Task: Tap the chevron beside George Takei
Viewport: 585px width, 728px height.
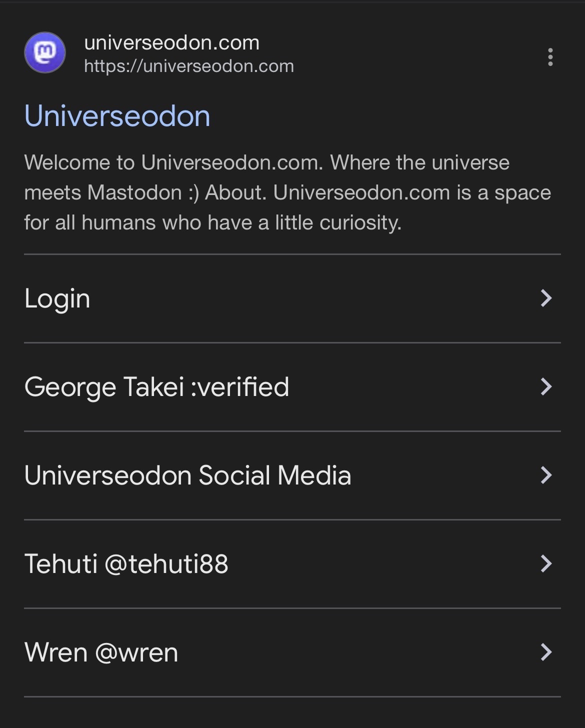Action: point(546,387)
